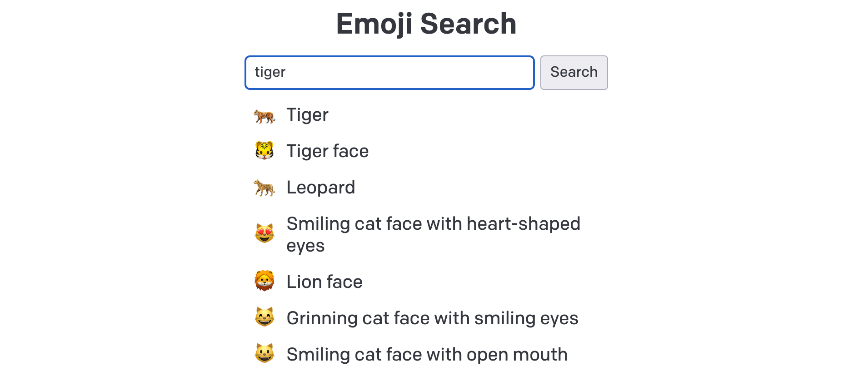Click the "Emoji Search" page heading
This screenshot has height=376, width=868.
click(426, 24)
